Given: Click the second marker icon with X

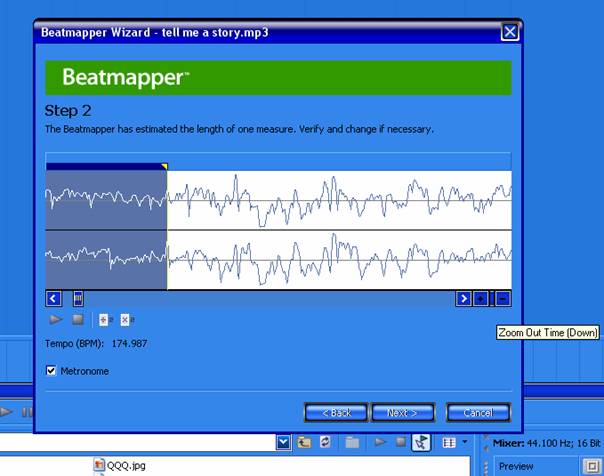Looking at the screenshot, I should coord(126,320).
